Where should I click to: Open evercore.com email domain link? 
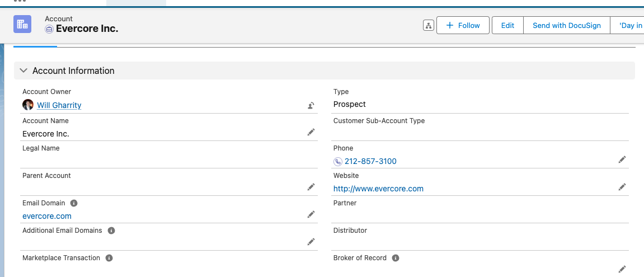pyautogui.click(x=47, y=216)
